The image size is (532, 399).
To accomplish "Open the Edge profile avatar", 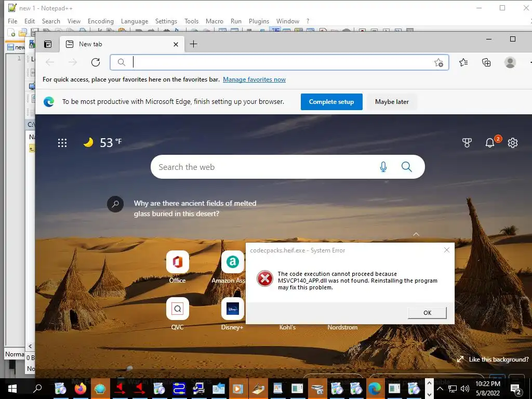I will [510, 62].
